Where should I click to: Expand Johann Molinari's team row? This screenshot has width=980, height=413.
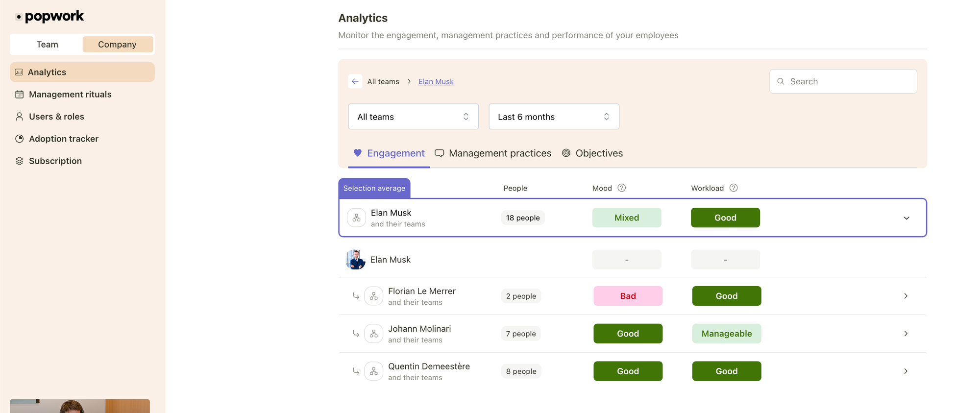(906, 334)
